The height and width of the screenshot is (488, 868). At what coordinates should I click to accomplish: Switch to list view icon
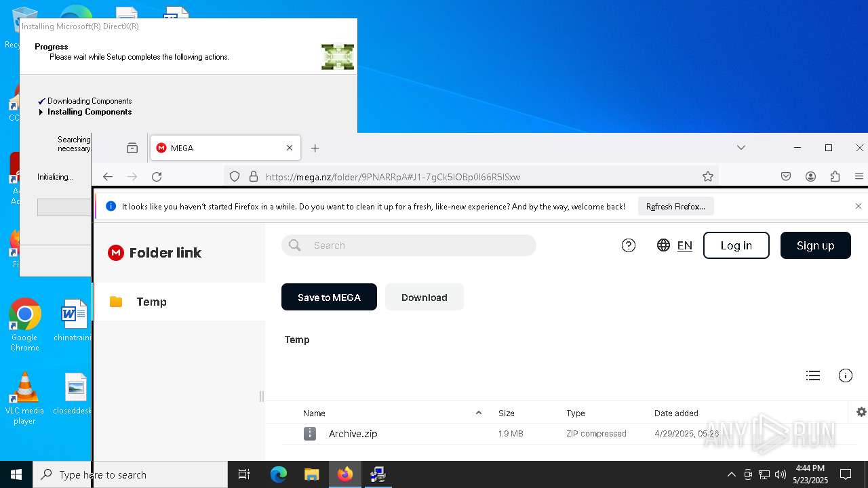tap(813, 375)
